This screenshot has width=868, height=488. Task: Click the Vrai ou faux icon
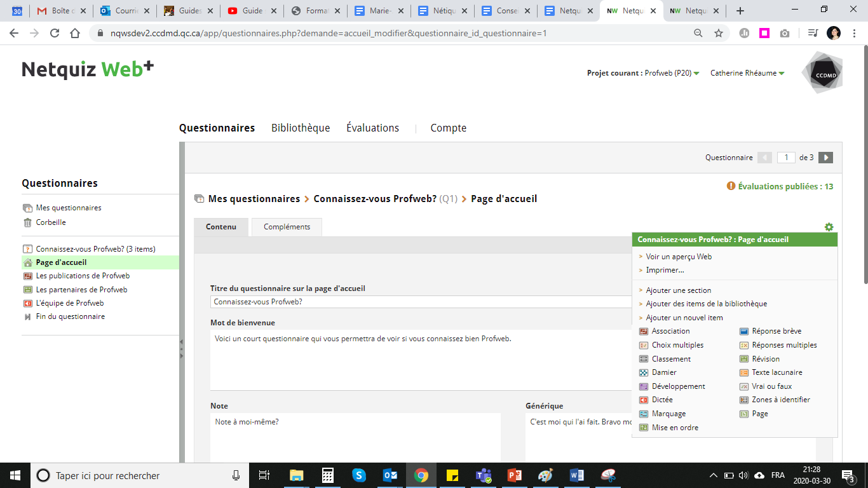pos(744,386)
